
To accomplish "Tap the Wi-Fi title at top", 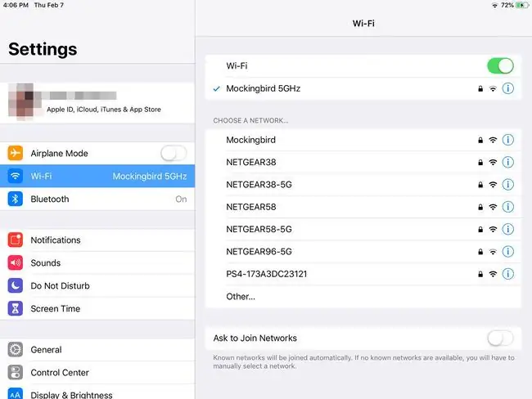I will pos(363,24).
